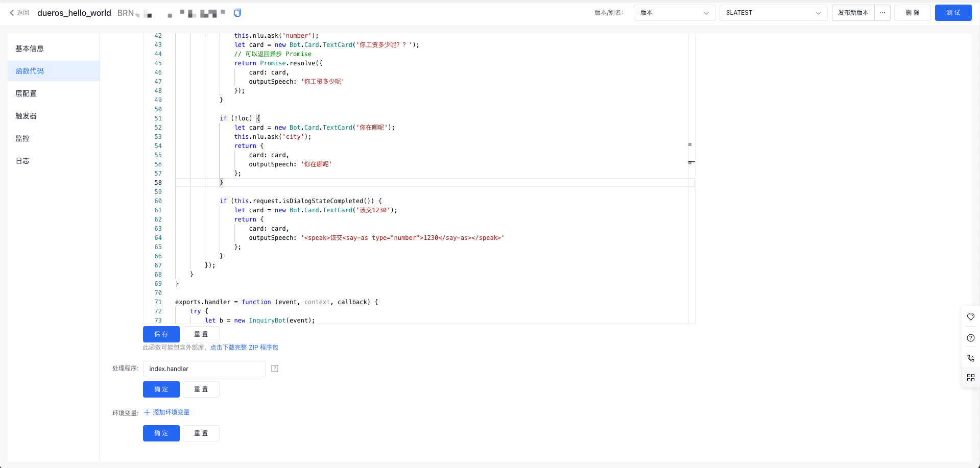Click the phone contact icon on right sidebar
The height and width of the screenshot is (468, 980).
click(970, 358)
